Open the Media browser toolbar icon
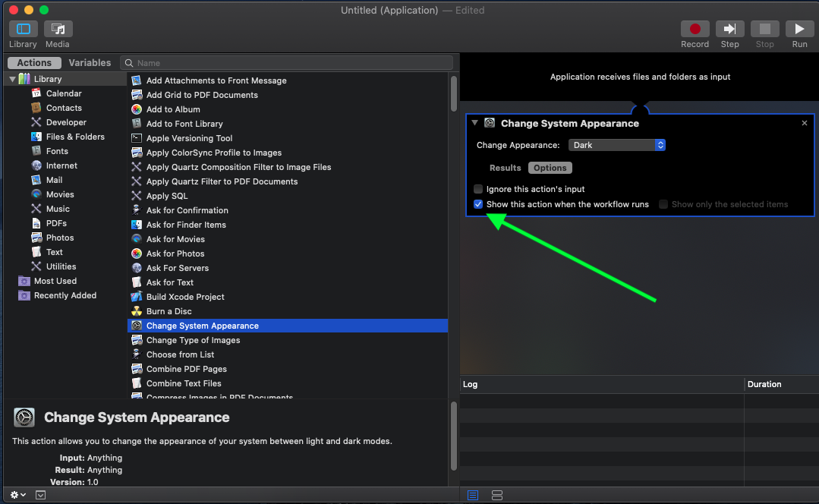The image size is (819, 504). (58, 29)
